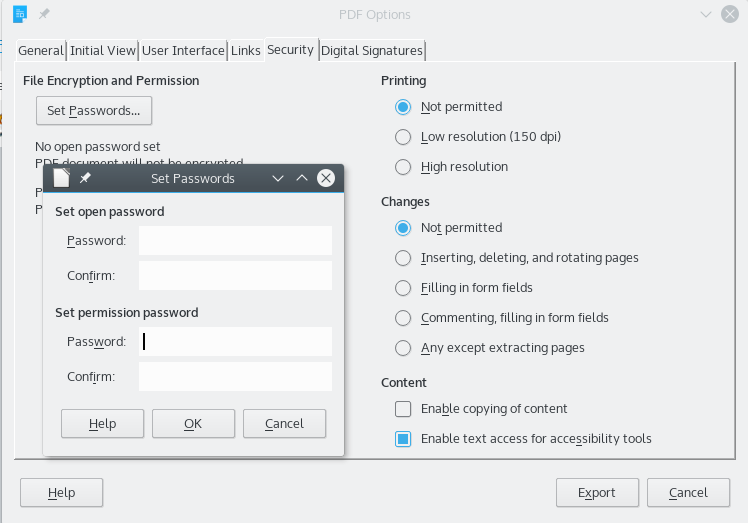Open the Initial View tab

point(103,50)
